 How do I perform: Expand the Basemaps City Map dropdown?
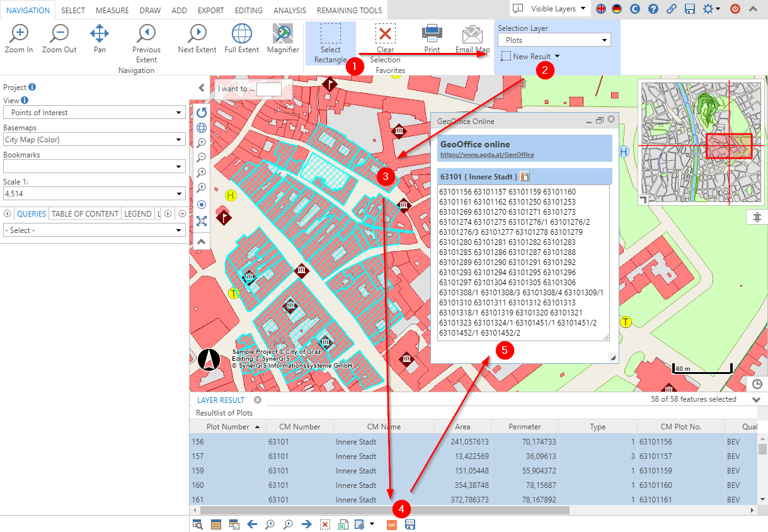tap(94, 140)
